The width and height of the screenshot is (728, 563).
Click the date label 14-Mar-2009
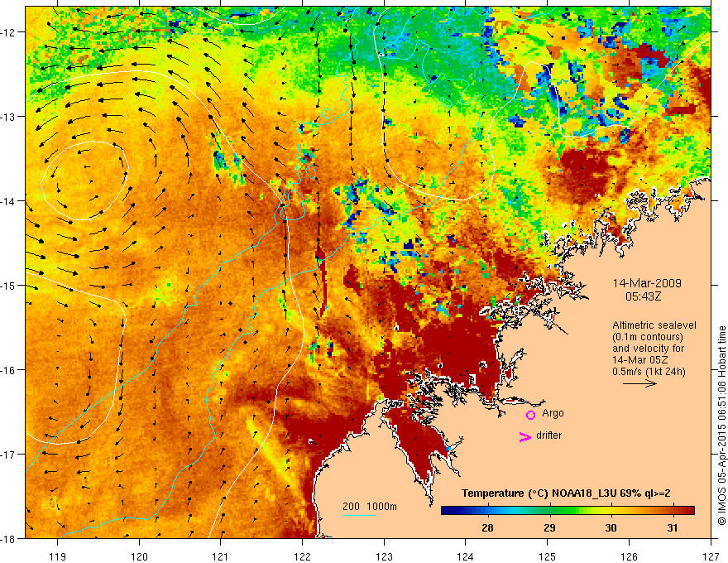[x=647, y=283]
